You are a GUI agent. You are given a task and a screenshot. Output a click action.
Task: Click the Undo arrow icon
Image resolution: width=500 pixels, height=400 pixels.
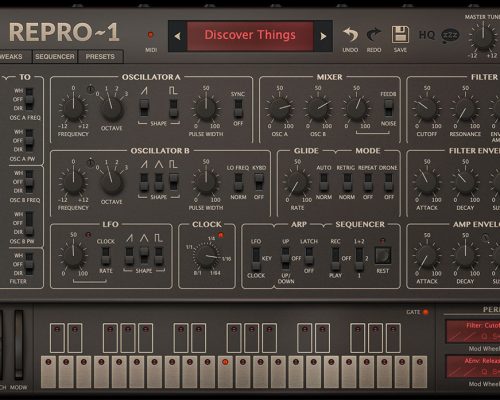click(350, 35)
